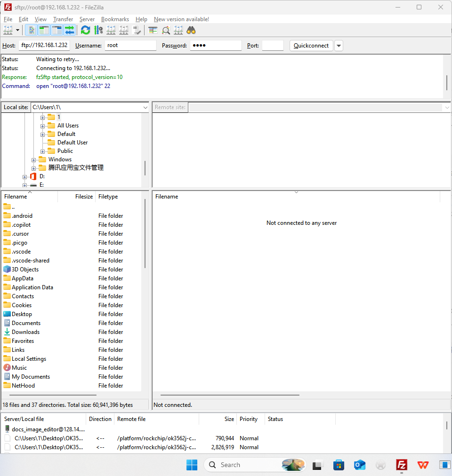
Task: Click the local file list horizontal scrollbar
Action: [x=53, y=395]
